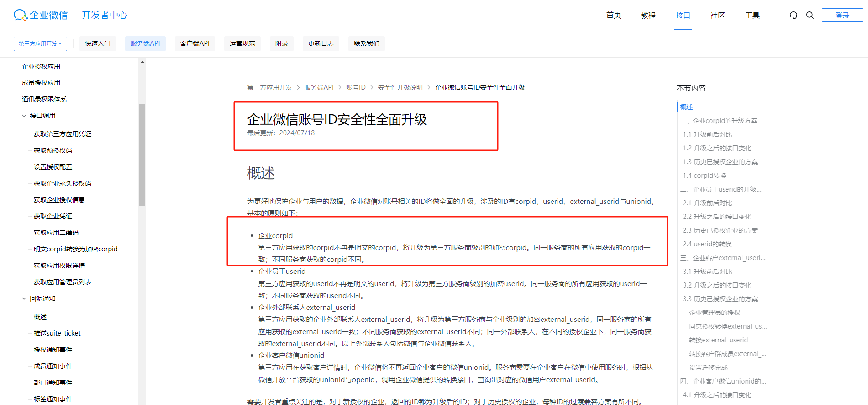
Task: Open the 首页 nav item
Action: coord(614,15)
